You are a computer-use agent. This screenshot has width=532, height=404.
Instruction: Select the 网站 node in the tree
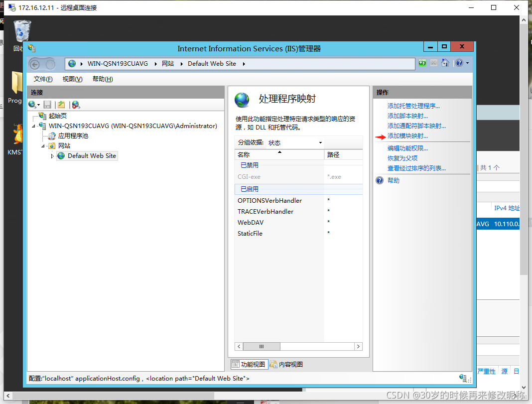coord(64,146)
